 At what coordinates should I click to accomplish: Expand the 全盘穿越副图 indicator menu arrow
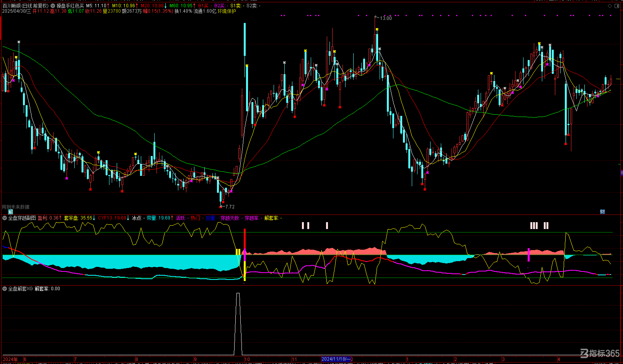coord(5,218)
